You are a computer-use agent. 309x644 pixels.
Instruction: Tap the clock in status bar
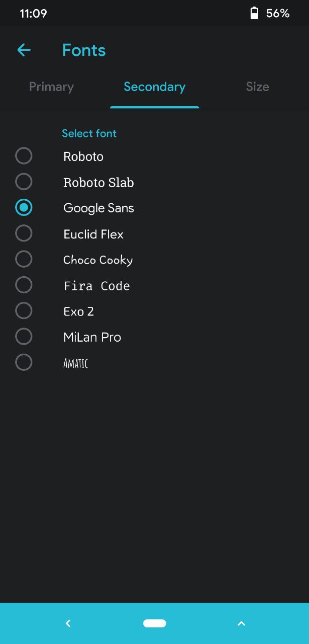coord(33,14)
